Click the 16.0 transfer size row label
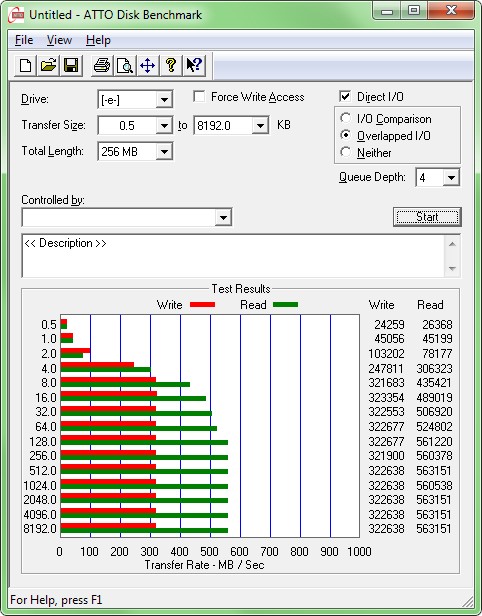This screenshot has width=482, height=616. pos(46,398)
